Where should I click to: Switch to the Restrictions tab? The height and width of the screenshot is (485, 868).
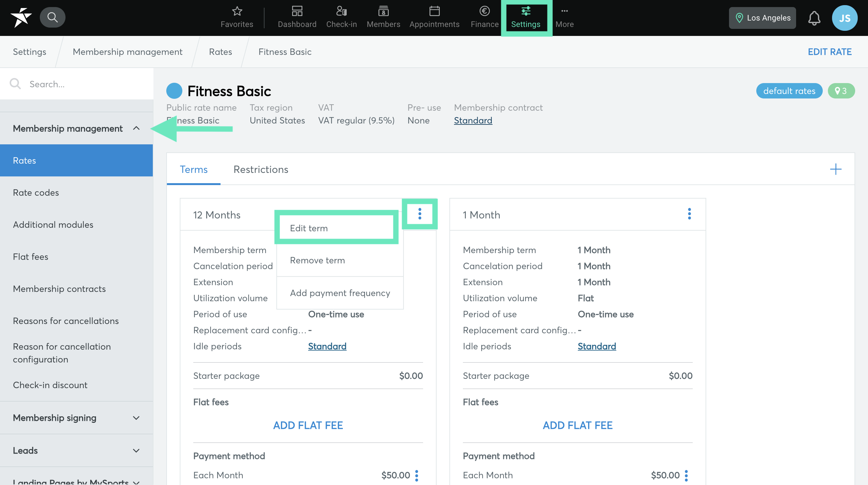coord(261,169)
